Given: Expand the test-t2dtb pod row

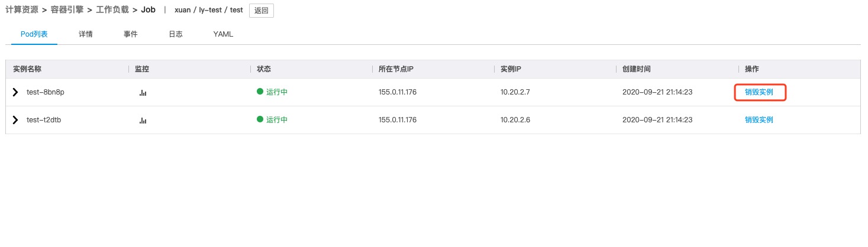Looking at the screenshot, I should click(x=16, y=120).
